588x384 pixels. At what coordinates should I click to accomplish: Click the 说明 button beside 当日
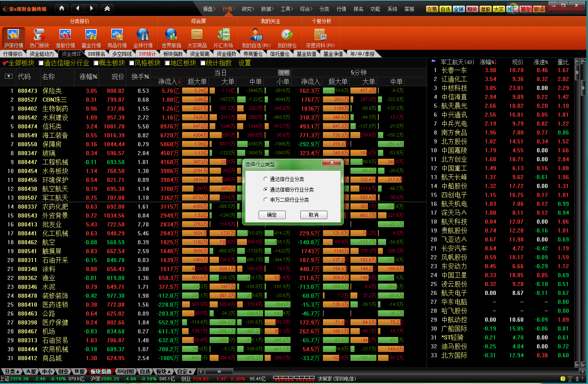[284, 73]
